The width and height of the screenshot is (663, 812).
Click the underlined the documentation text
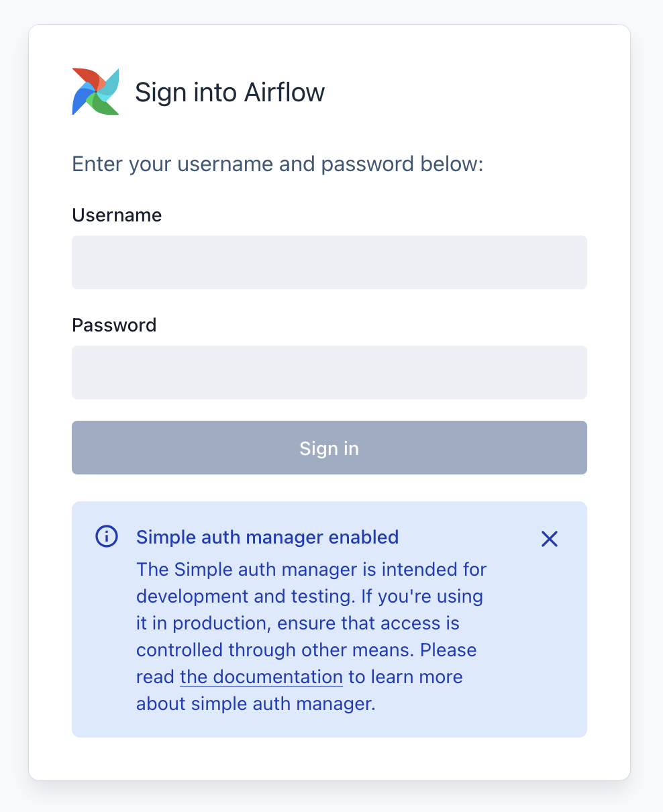coord(260,676)
